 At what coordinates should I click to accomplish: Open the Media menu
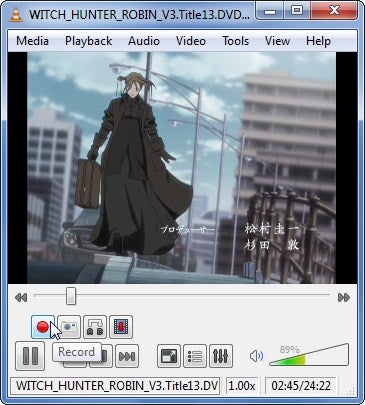pos(32,41)
